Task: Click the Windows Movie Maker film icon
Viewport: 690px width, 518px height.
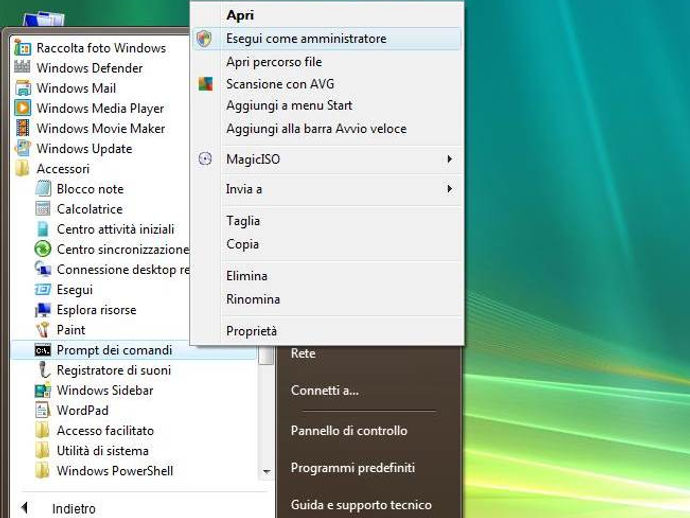Action: coord(22,128)
